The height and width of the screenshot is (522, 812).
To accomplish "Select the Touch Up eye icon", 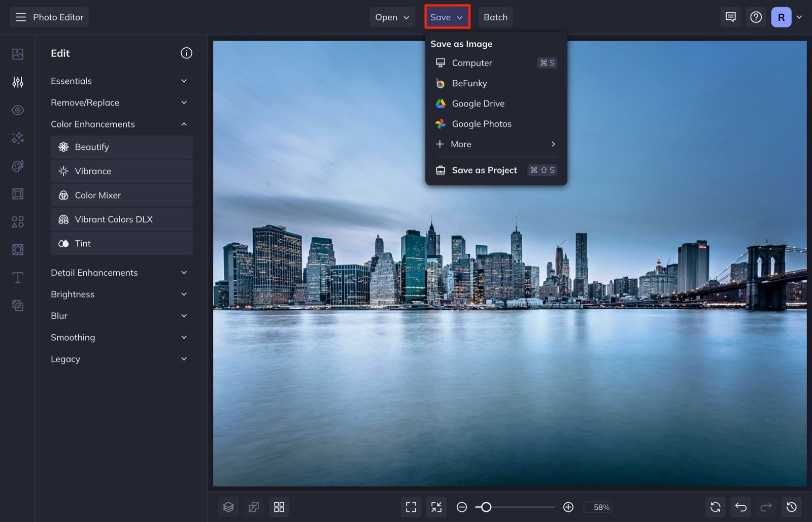I will point(18,110).
